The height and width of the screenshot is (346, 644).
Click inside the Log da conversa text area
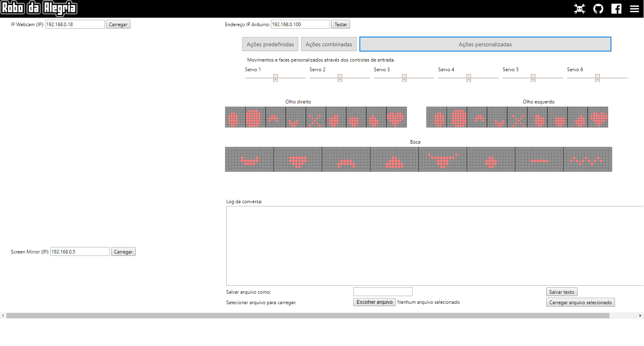click(435, 246)
